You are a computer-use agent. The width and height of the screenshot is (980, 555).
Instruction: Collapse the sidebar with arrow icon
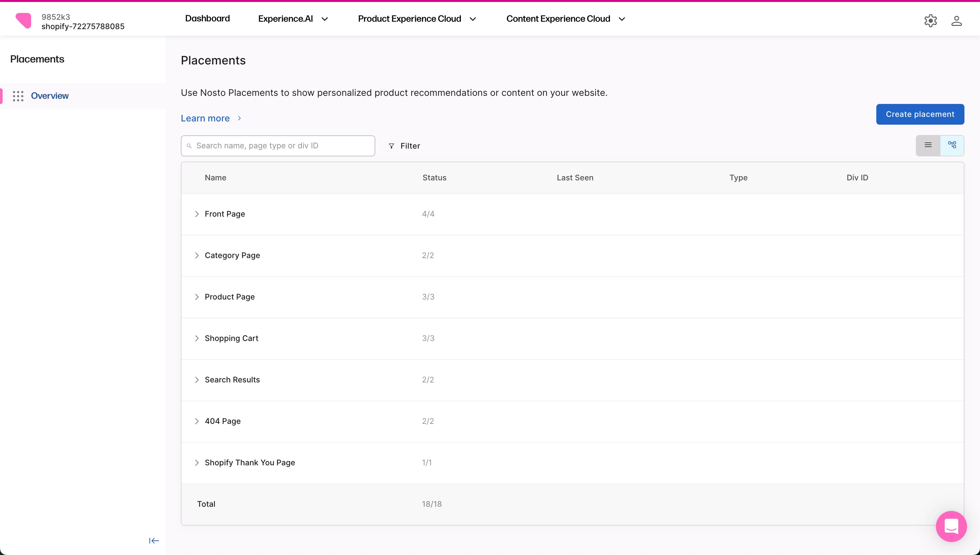(x=154, y=540)
